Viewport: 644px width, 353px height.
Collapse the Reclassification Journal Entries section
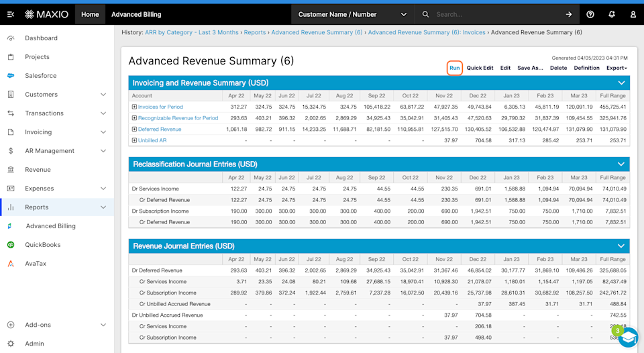pyautogui.click(x=621, y=164)
